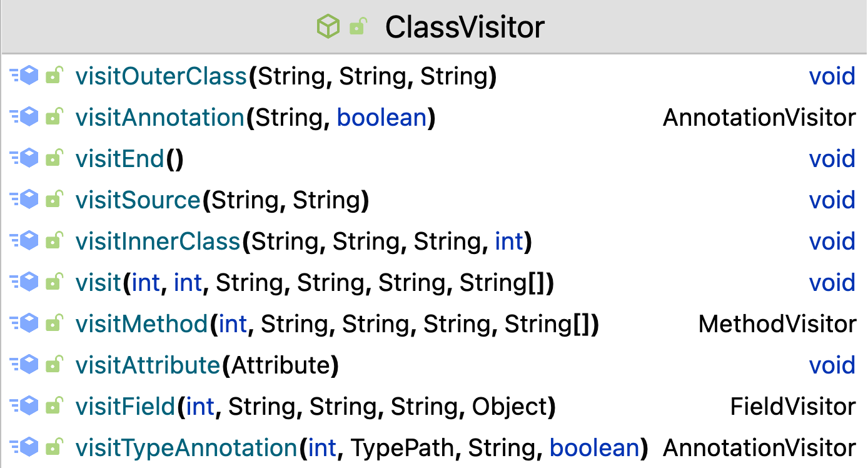Select the visitSource method name
Viewport: 868px width, 468px height.
coord(138,200)
